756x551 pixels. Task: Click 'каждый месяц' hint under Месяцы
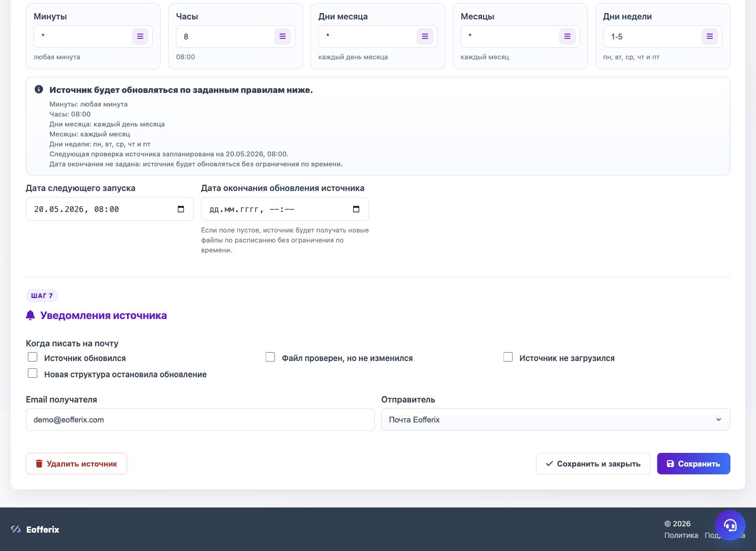[x=485, y=57]
